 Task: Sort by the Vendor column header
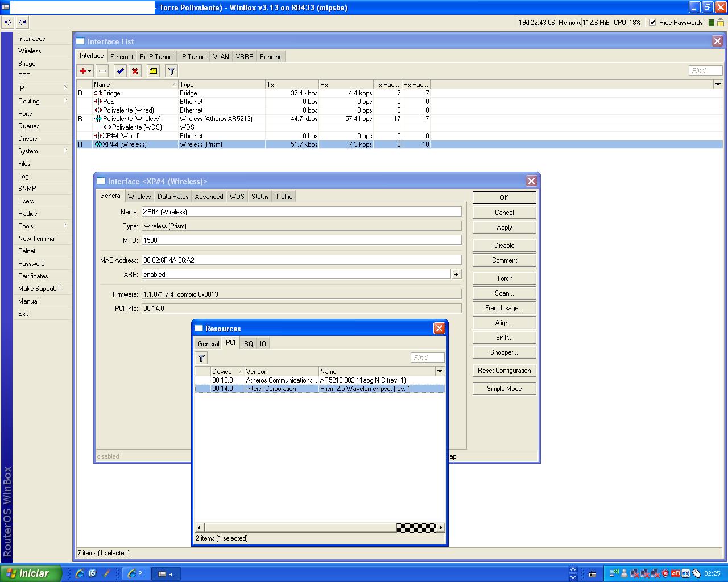[281, 372]
